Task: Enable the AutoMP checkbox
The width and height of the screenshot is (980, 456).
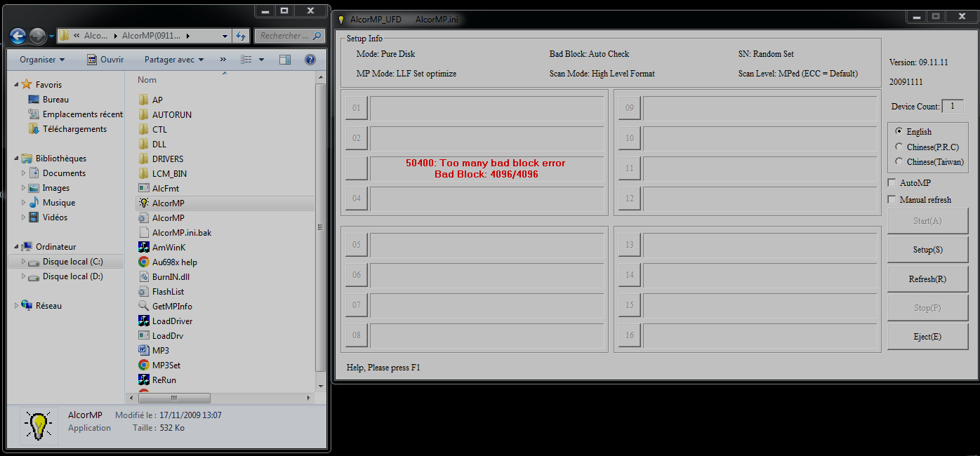Action: click(x=892, y=182)
